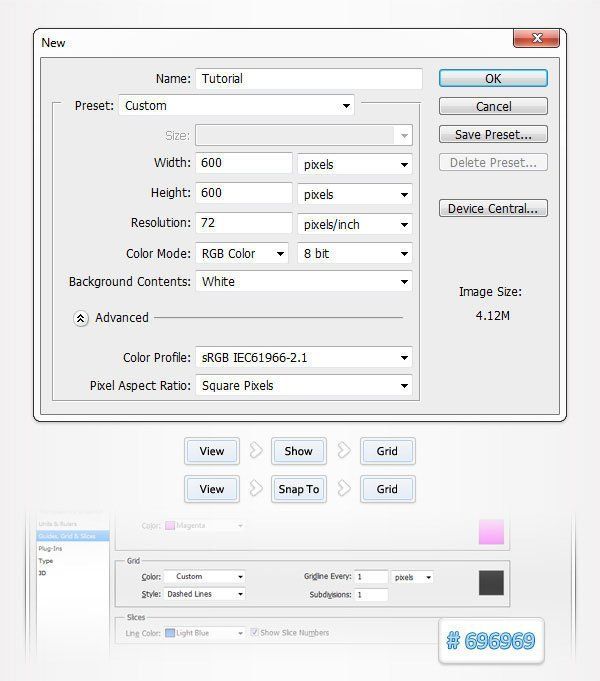Screen dimensions: 600x681
Task: Open the Grid Color Custom dropdown
Action: click(205, 576)
